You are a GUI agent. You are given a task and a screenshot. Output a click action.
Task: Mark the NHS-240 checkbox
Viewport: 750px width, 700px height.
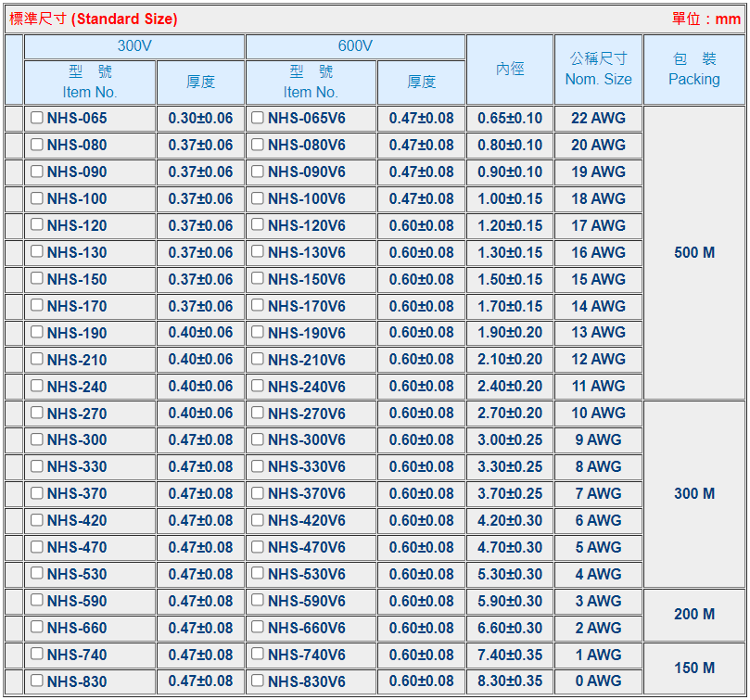[37, 386]
